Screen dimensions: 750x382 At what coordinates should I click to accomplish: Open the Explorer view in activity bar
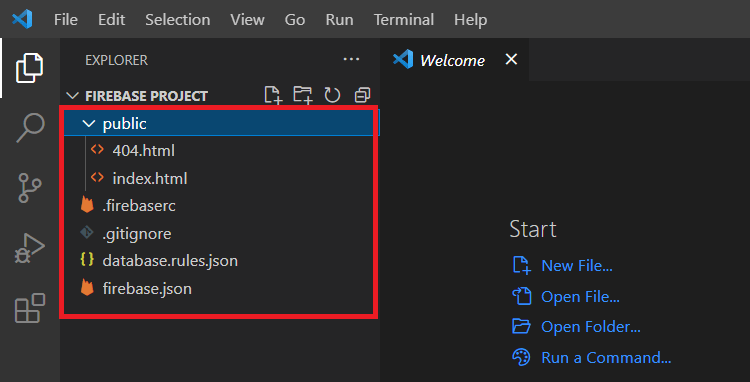click(x=30, y=68)
